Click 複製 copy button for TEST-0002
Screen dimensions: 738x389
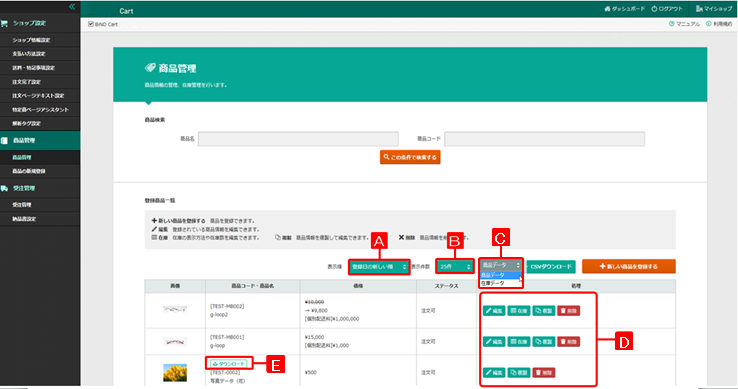[x=519, y=373]
